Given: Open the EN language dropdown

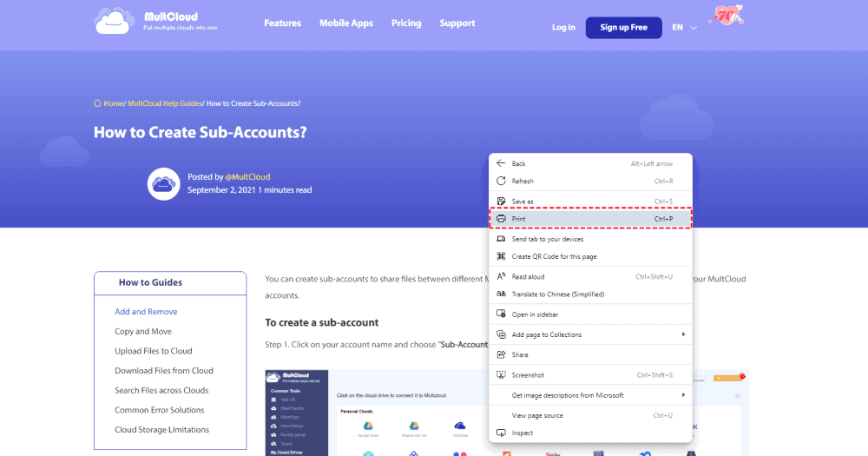Looking at the screenshot, I should [x=684, y=27].
